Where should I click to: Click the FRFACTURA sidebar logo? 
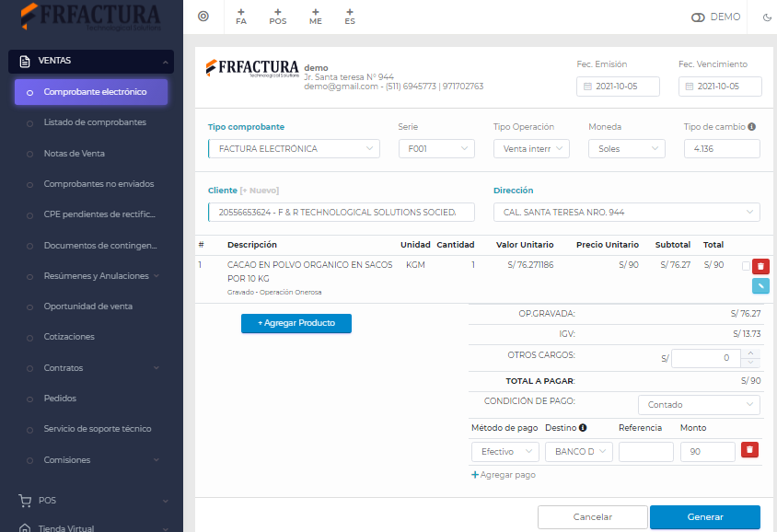coord(91,17)
